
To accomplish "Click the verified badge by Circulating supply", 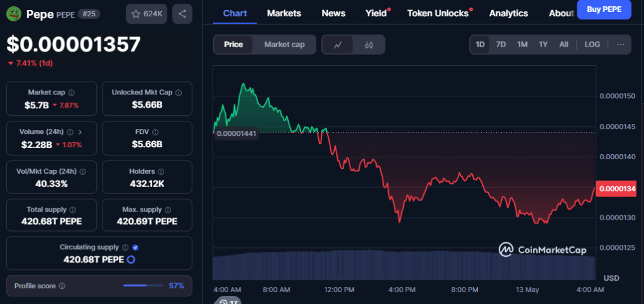I will (x=136, y=248).
